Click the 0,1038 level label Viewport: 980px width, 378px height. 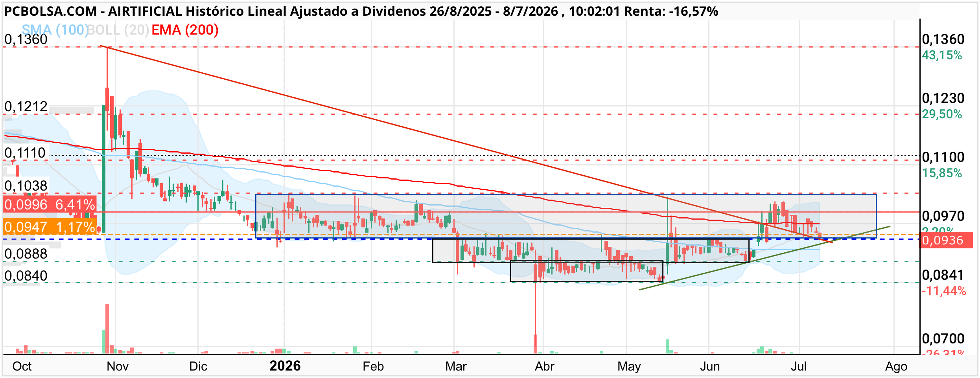(x=26, y=185)
